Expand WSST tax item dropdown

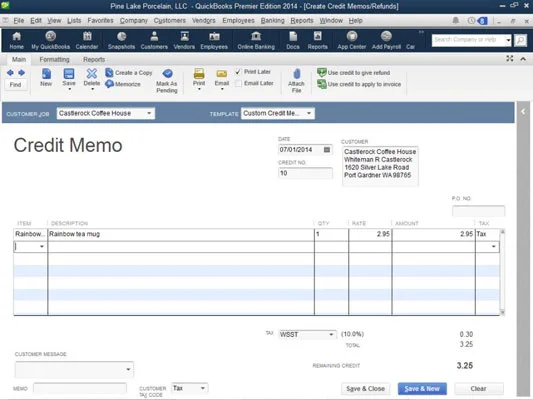331,335
